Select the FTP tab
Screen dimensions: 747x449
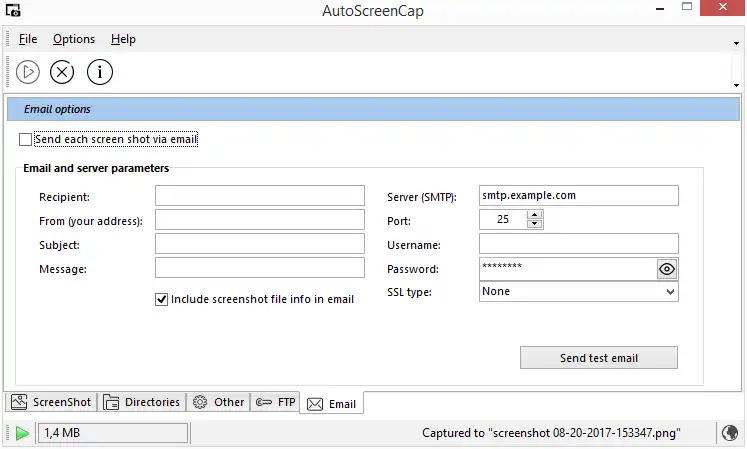click(276, 402)
